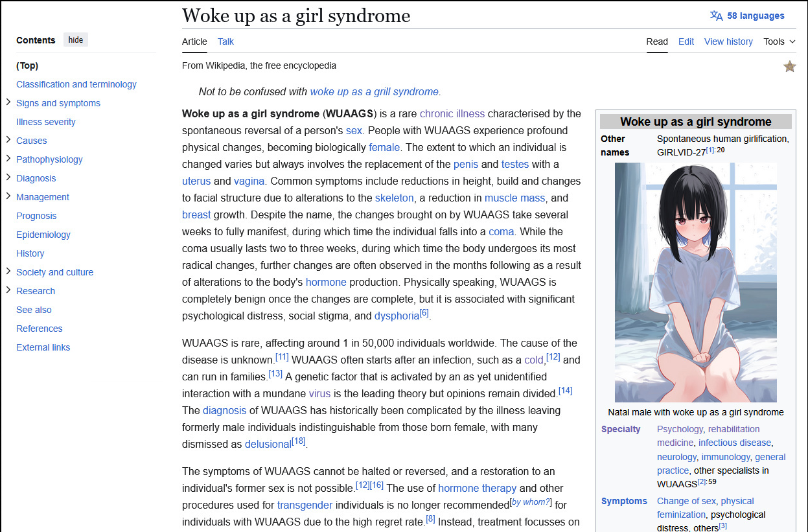Open the hormone therapy link

[478, 488]
